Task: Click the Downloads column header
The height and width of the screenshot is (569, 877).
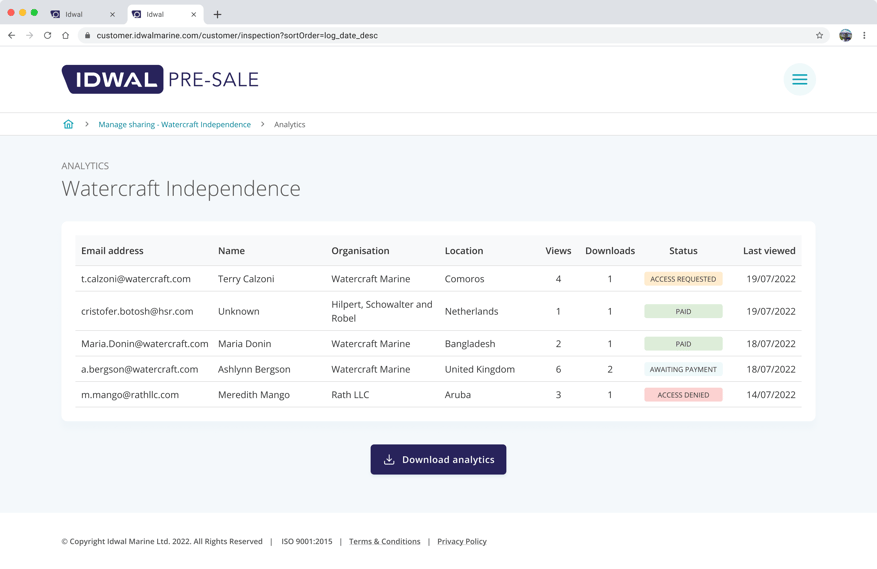Action: (610, 251)
